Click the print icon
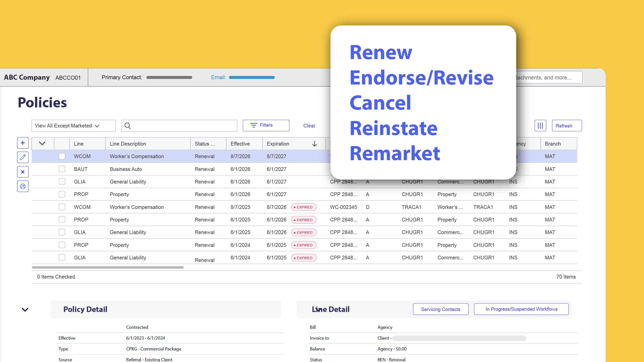This screenshot has height=362, width=644. (x=23, y=186)
